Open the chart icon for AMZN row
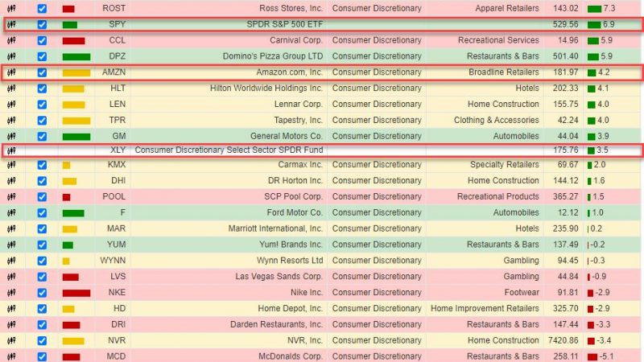The height and width of the screenshot is (362, 644). [x=11, y=72]
